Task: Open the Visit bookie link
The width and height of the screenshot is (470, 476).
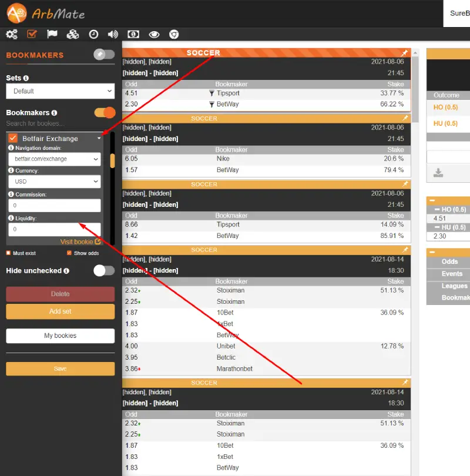Action: pos(80,242)
